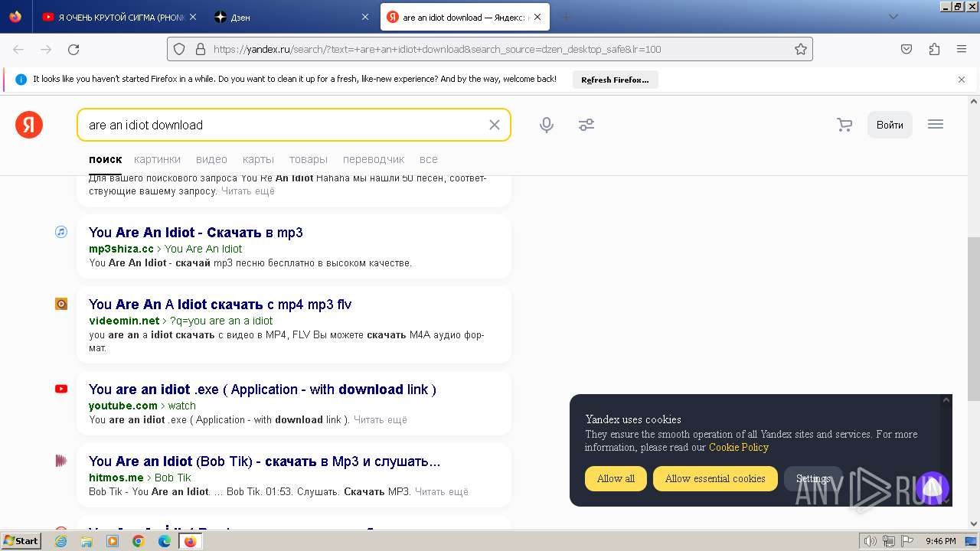
Task: Switch to карты search tab
Action: pos(258,159)
